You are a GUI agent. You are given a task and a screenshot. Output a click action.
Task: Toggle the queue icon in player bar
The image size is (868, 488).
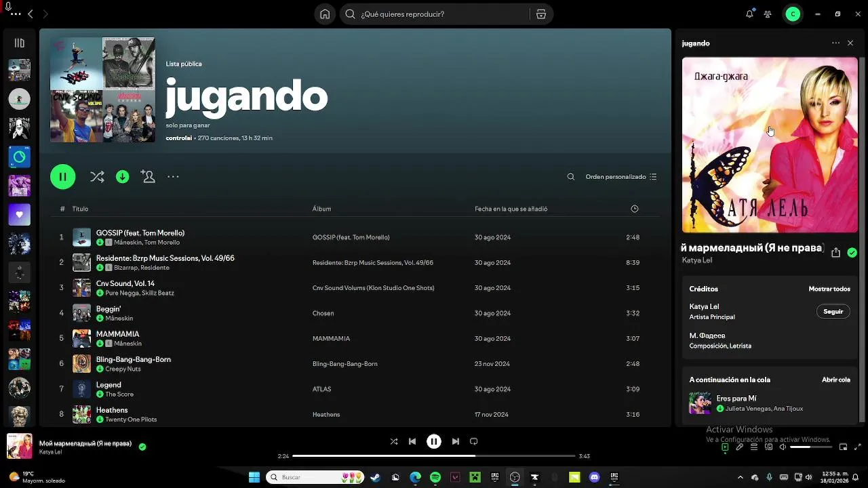(754, 447)
